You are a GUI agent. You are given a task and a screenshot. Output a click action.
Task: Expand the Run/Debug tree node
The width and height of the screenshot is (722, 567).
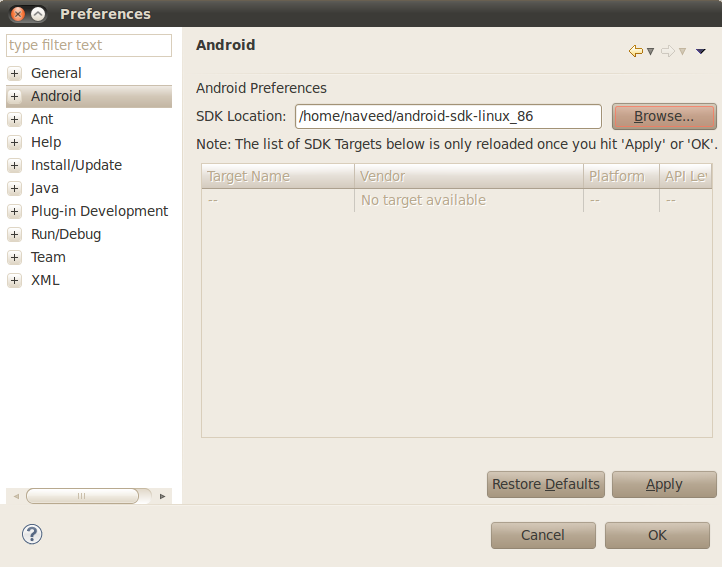[15, 234]
